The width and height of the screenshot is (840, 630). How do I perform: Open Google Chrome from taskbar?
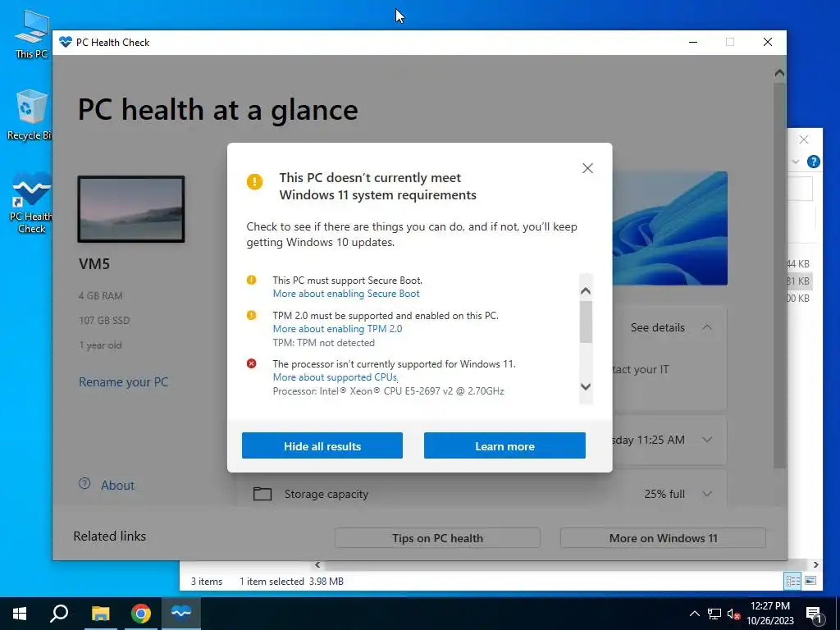141,614
